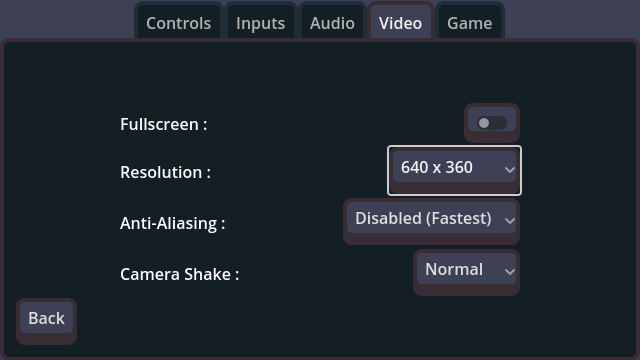Open the Inputs tab

[x=260, y=22]
